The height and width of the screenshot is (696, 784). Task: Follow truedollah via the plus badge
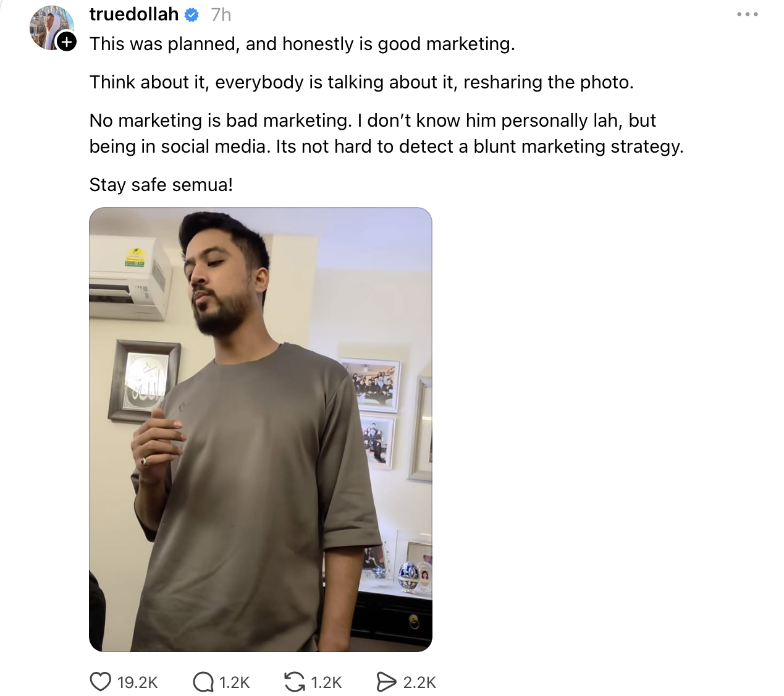pos(67,42)
